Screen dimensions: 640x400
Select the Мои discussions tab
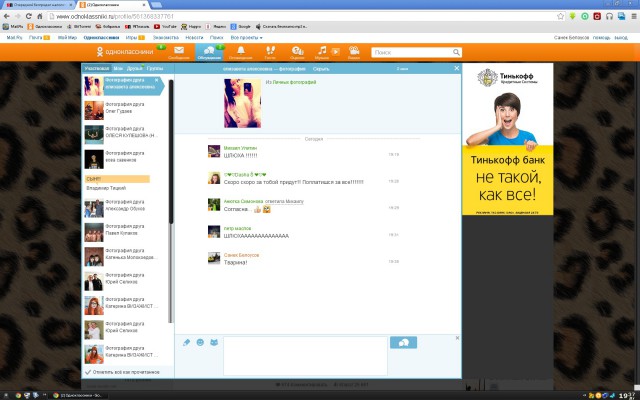tap(118, 69)
